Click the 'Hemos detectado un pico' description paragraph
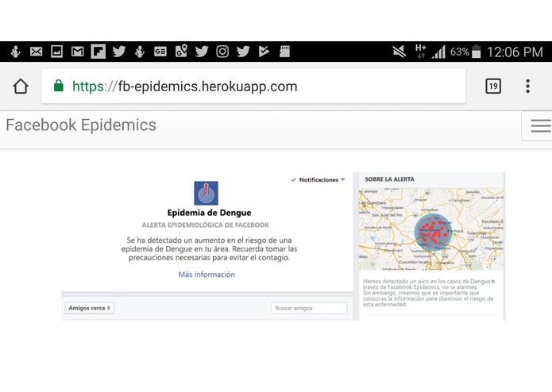This screenshot has width=552, height=392. pyautogui.click(x=429, y=293)
